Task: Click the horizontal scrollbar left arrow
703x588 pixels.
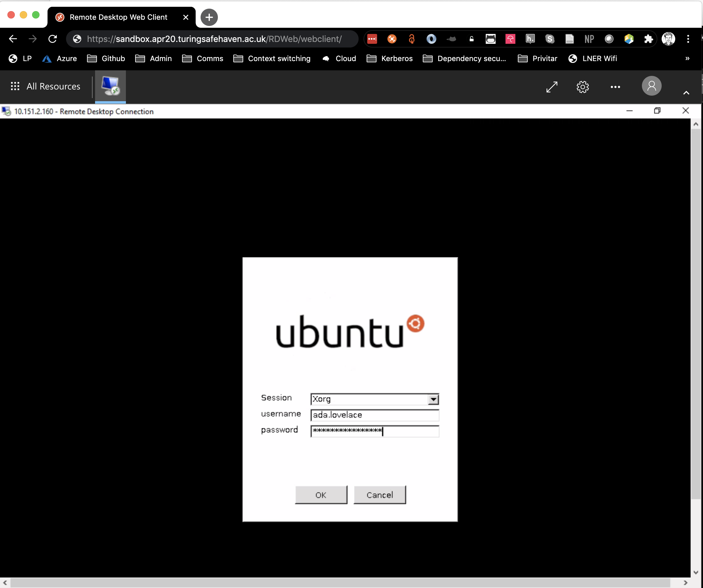Action: coord(5,583)
